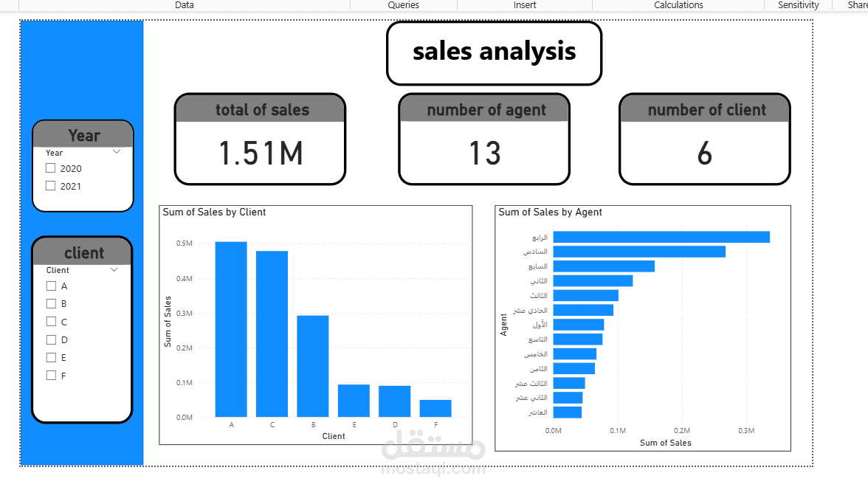
Task: Click the الثامن agent bar
Action: (x=574, y=369)
